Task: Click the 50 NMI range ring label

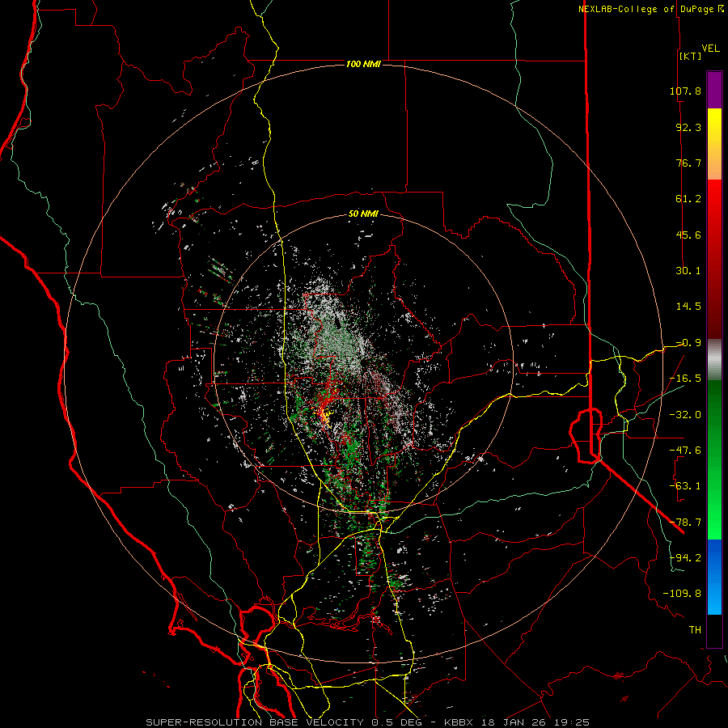Action: [363, 214]
